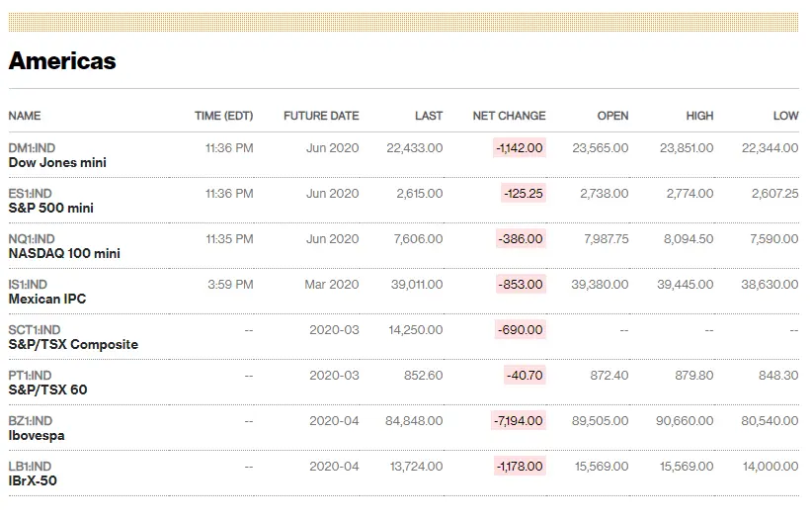Click the Dow Jones net change -1,142.00
Viewport: 812px width, 520px height.
(520, 148)
